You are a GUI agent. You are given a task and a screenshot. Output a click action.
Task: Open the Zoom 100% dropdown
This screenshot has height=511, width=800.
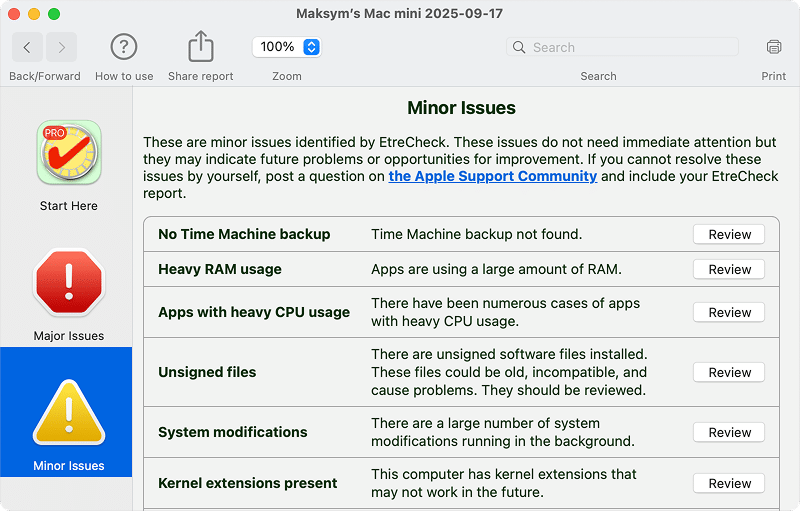[287, 47]
